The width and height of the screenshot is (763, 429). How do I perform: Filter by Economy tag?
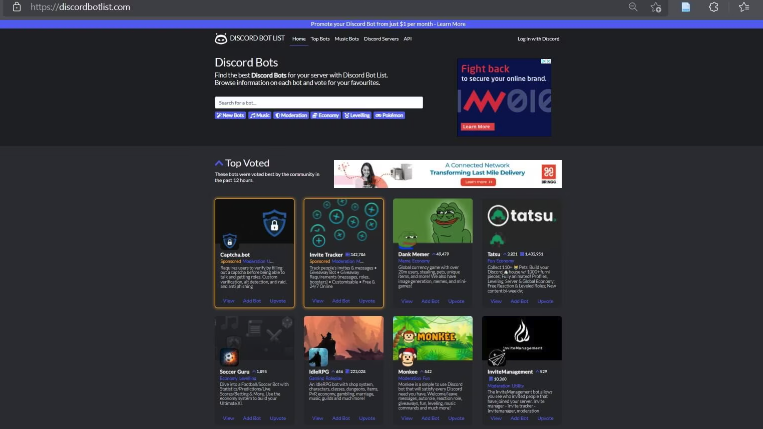click(x=326, y=115)
